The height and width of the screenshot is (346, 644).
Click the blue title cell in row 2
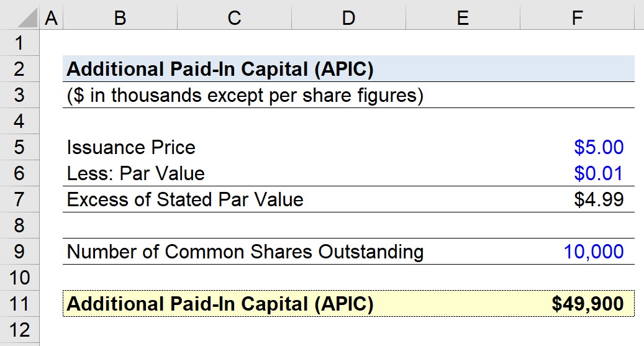(x=220, y=69)
